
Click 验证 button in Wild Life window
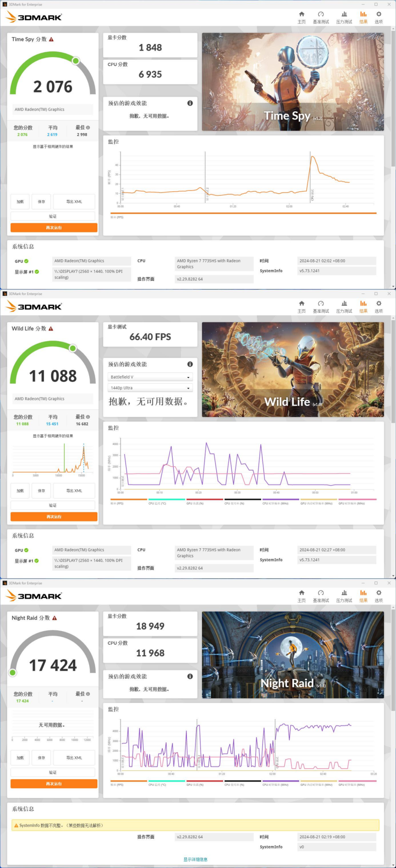53,505
